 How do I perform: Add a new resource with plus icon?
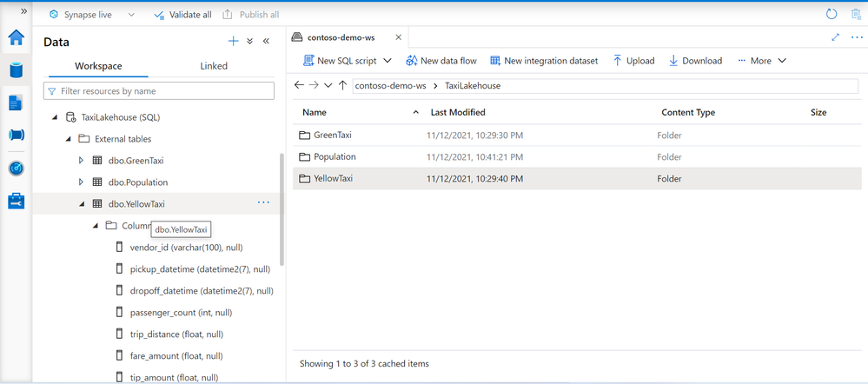tap(234, 41)
